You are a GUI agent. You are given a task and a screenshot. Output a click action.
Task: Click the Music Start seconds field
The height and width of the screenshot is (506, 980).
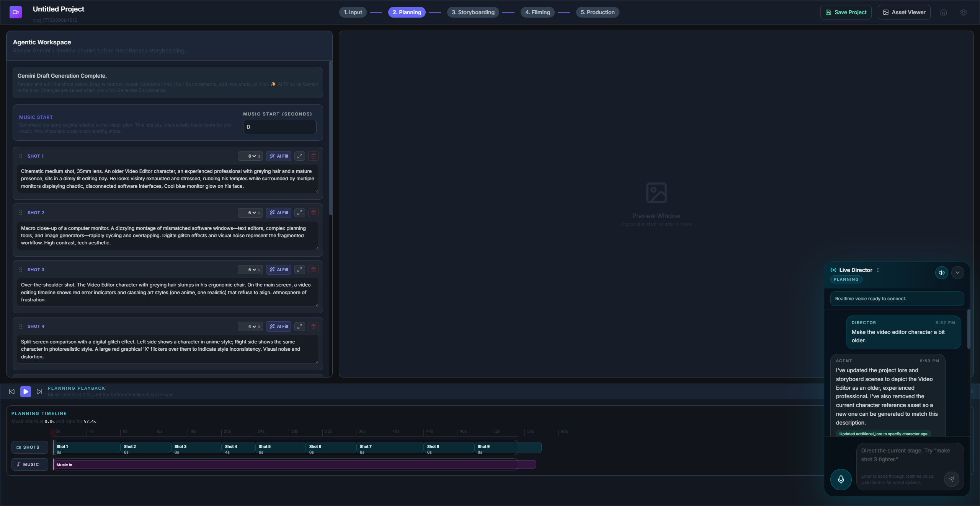click(279, 127)
